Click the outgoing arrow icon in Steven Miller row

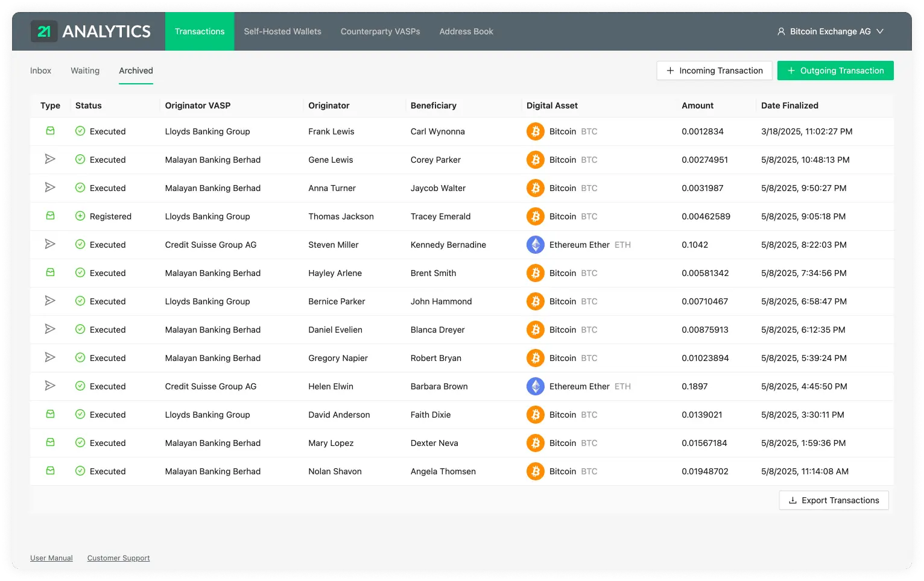[x=50, y=244]
